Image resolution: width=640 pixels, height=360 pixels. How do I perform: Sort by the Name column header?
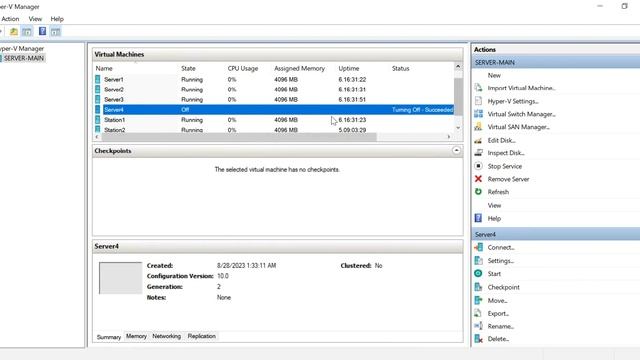(x=104, y=68)
